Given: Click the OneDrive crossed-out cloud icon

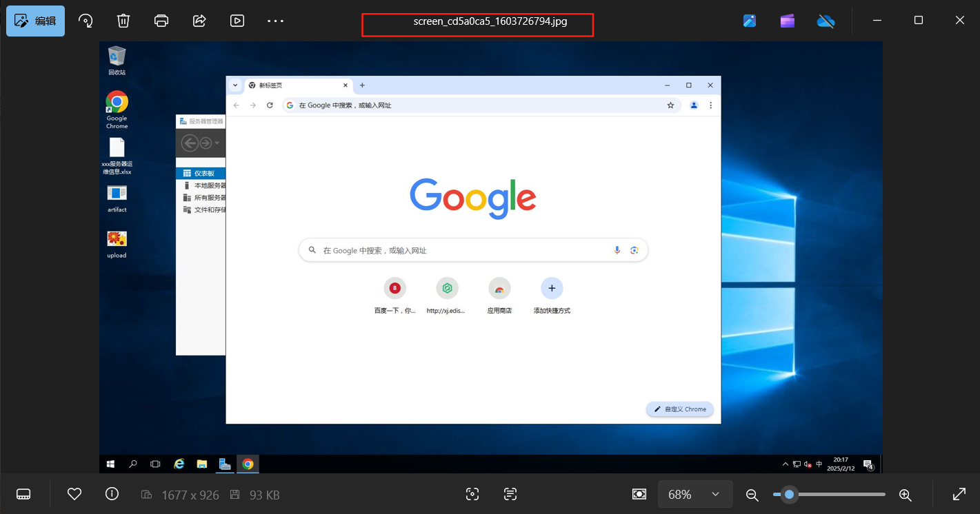Looking at the screenshot, I should click(826, 21).
